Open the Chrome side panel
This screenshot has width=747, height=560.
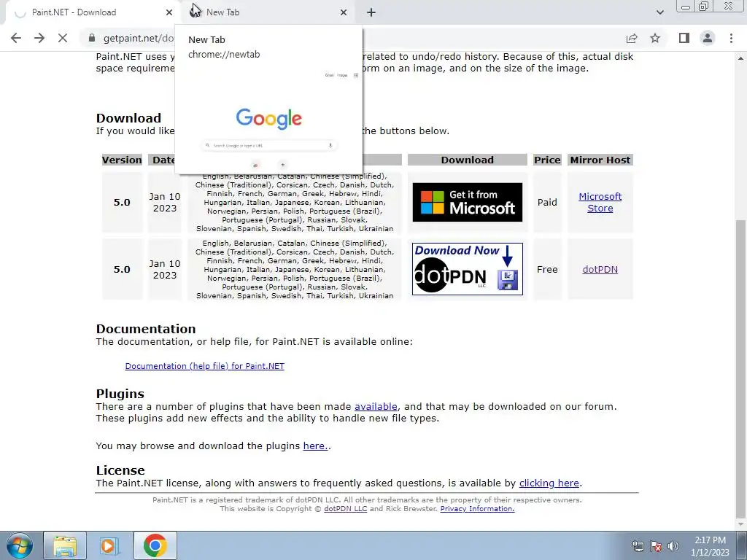pyautogui.click(x=684, y=38)
